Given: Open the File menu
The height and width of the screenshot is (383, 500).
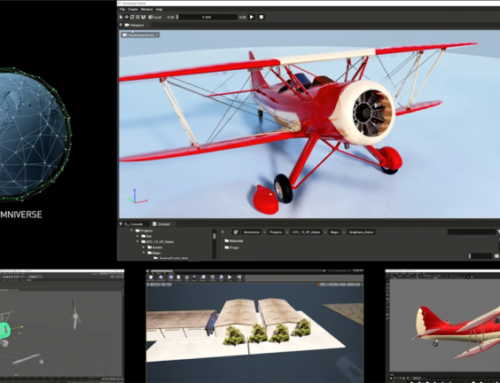Looking at the screenshot, I should [x=122, y=9].
